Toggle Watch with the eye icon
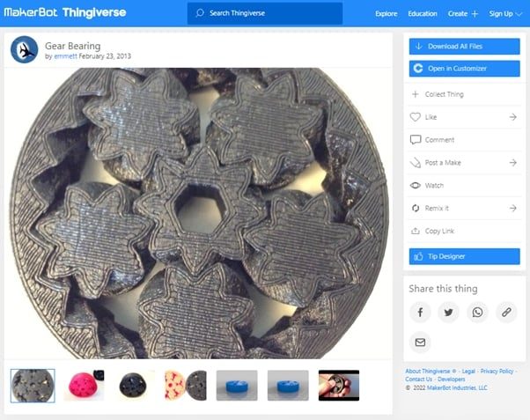530x420 pixels. tap(415, 185)
